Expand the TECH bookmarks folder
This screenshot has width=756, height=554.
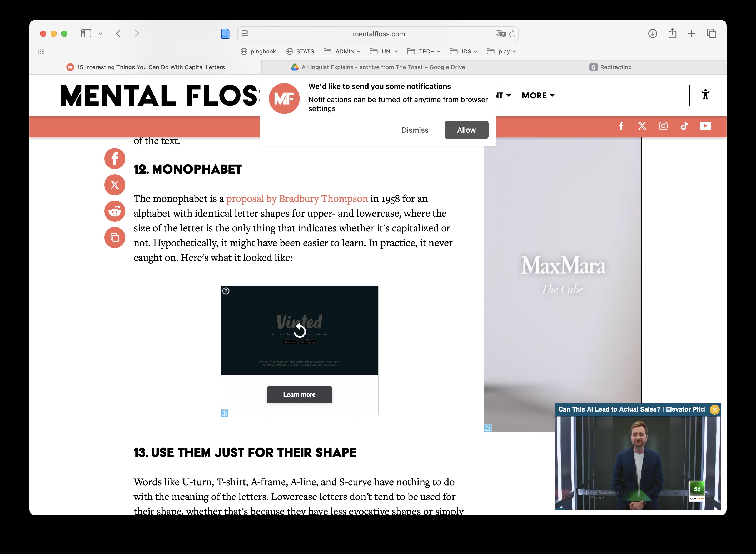(x=424, y=51)
